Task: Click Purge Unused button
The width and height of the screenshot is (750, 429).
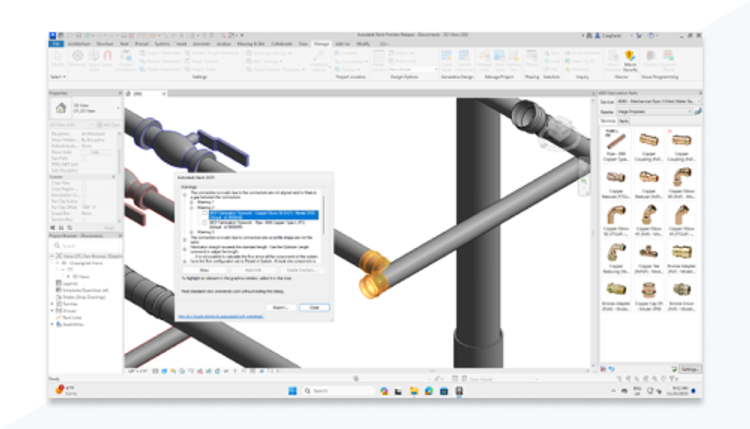Action: coord(201,61)
